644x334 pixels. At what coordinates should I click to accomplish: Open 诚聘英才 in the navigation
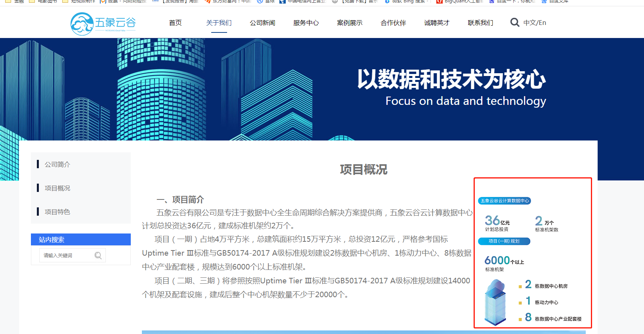point(437,23)
